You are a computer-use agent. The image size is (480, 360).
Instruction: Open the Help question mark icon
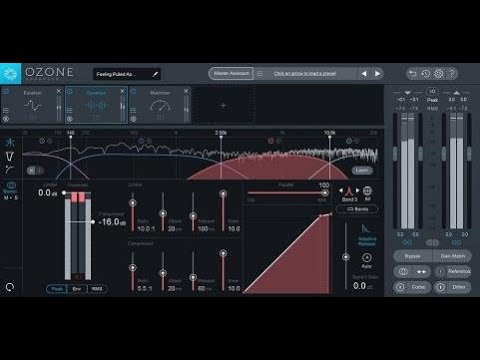[452, 74]
